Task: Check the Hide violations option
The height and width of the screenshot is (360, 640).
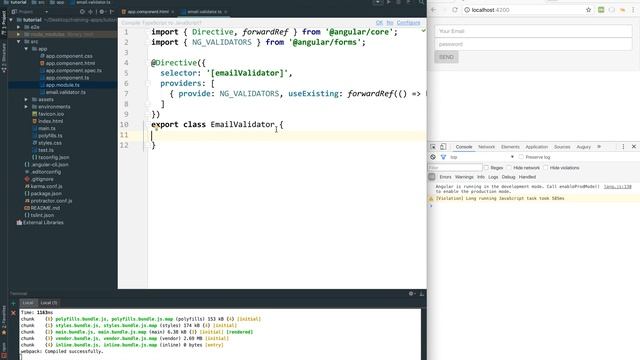Action: 546,168
